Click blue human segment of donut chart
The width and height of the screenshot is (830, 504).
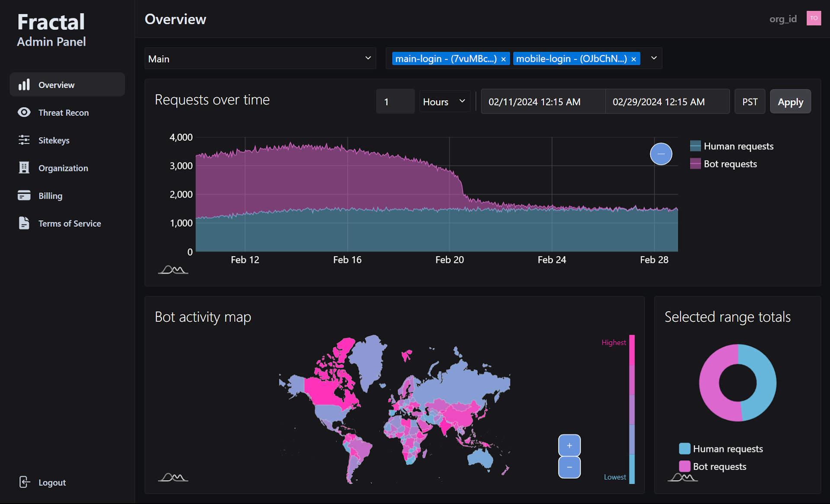pos(766,382)
